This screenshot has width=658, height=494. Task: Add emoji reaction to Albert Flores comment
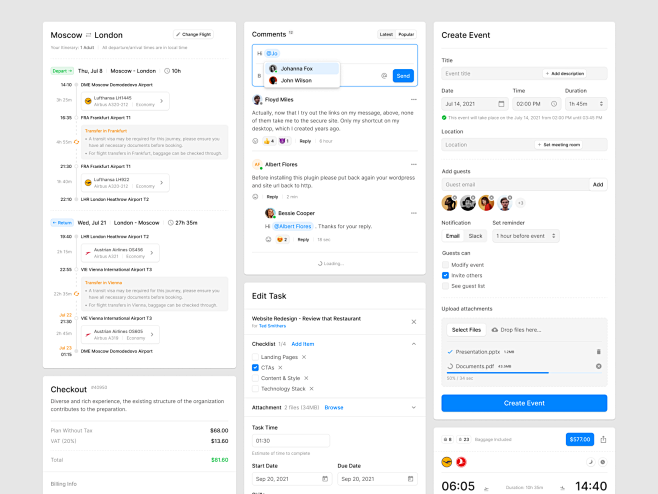pyautogui.click(x=255, y=197)
